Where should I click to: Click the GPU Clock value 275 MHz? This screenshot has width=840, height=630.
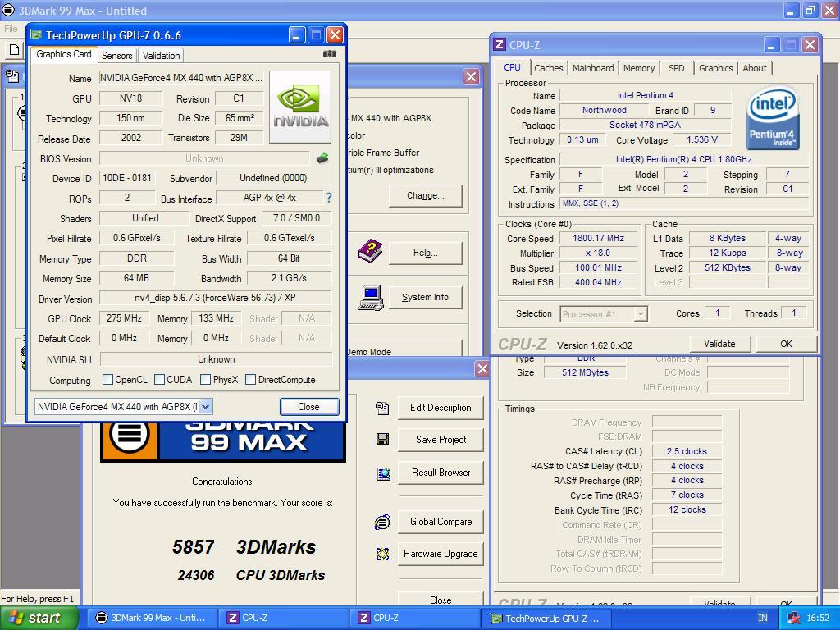point(125,318)
